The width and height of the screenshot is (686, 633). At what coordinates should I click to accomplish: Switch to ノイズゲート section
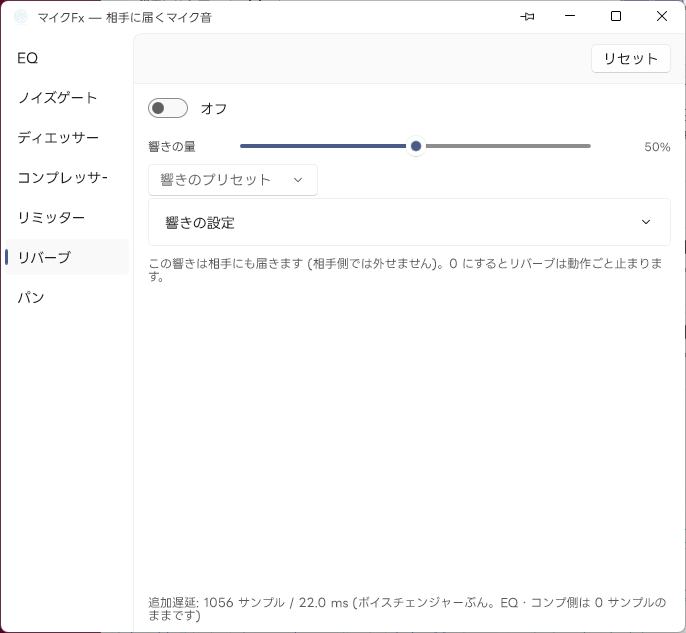(x=67, y=98)
